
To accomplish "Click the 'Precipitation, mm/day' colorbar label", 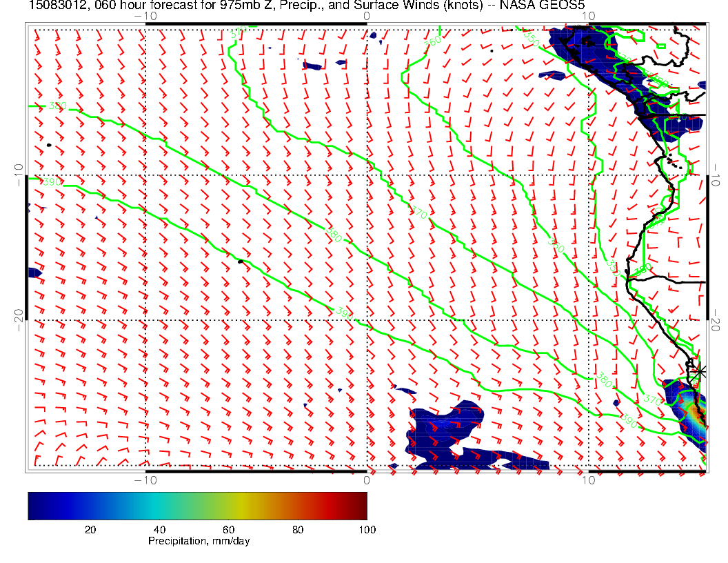I will point(199,542).
